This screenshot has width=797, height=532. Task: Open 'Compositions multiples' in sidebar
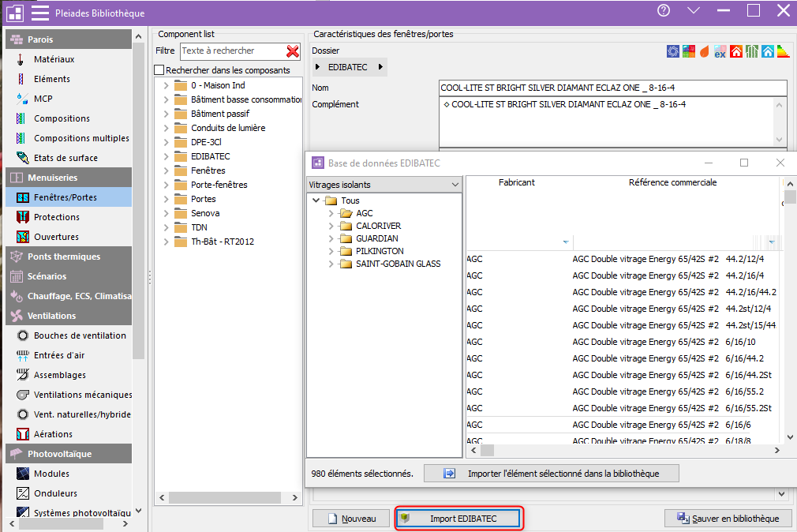[x=80, y=138]
